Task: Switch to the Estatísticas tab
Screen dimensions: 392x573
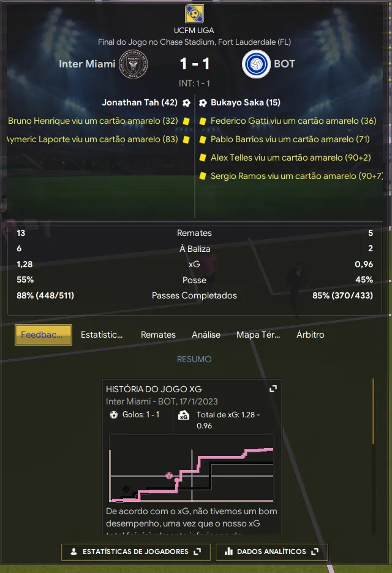Action: tap(102, 335)
